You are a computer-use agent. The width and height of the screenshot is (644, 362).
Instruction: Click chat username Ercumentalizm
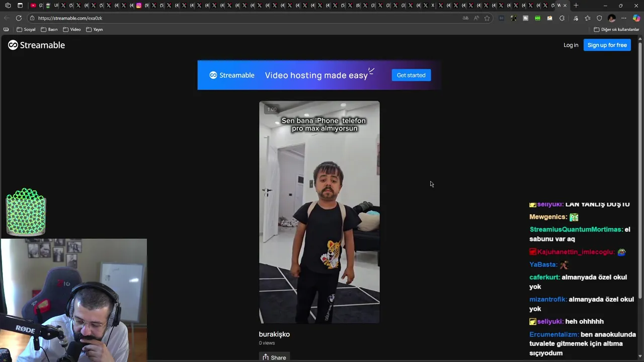(x=553, y=334)
